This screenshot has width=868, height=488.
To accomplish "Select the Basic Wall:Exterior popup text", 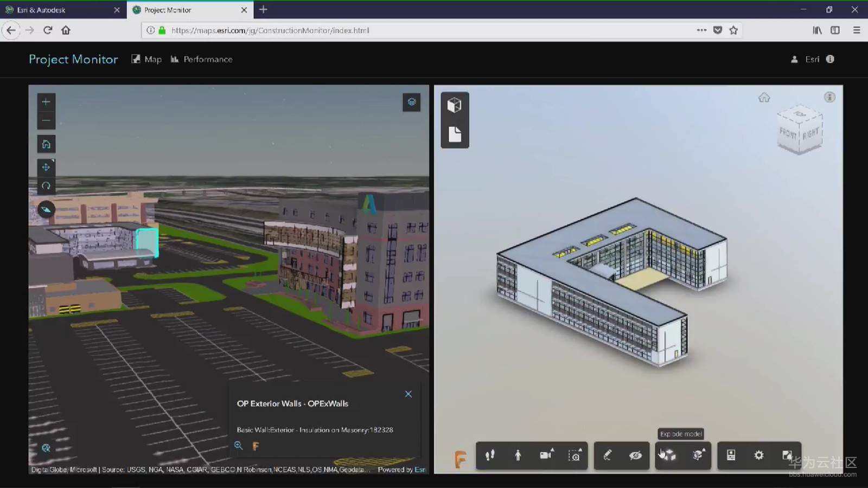I will point(315,430).
